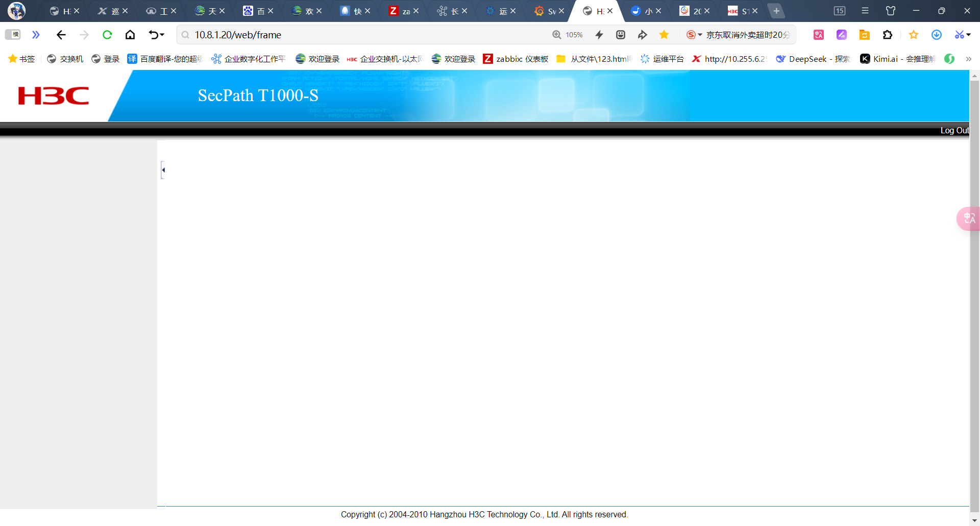The height and width of the screenshot is (526, 980).
Task: Click the H3C logo in the page header
Action: [x=54, y=95]
